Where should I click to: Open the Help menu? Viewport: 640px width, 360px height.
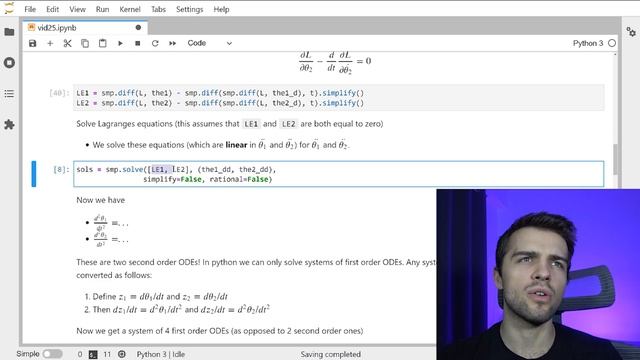coord(221,9)
